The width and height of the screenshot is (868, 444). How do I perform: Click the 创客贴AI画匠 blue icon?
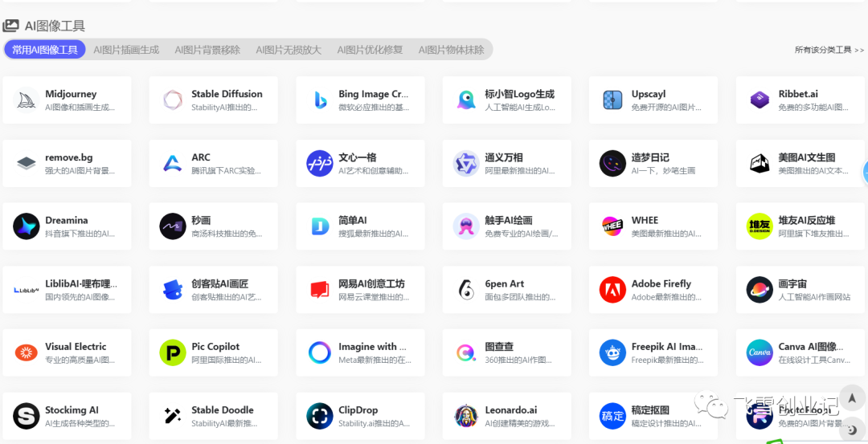[173, 290]
